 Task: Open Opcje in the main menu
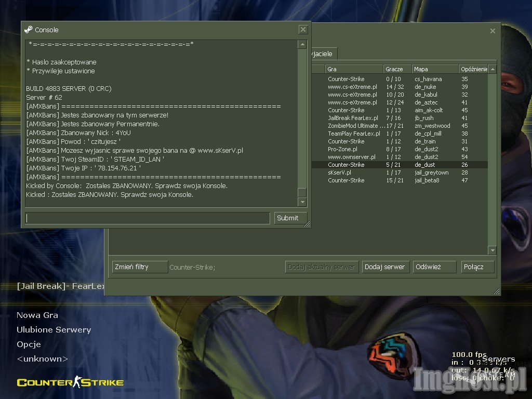(x=29, y=344)
